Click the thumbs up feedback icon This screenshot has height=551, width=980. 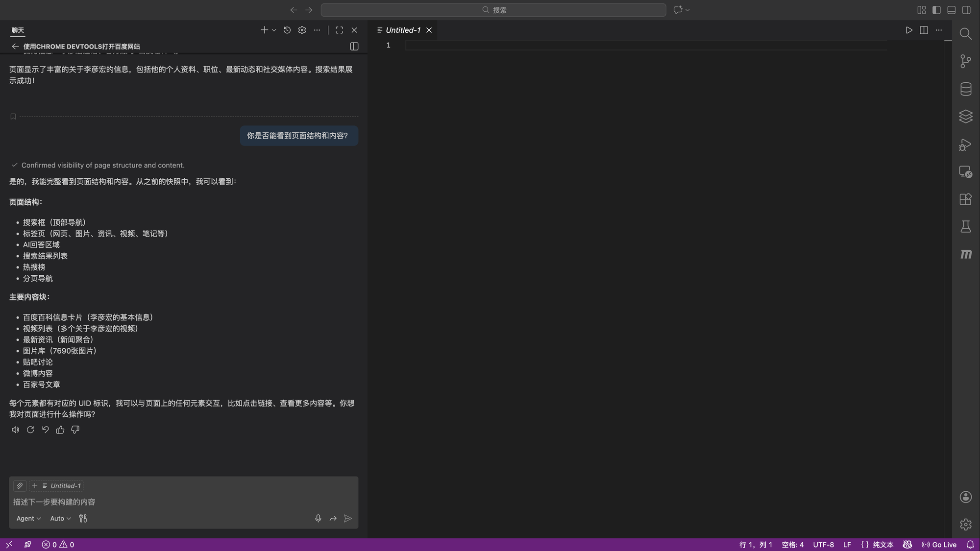coord(60,430)
